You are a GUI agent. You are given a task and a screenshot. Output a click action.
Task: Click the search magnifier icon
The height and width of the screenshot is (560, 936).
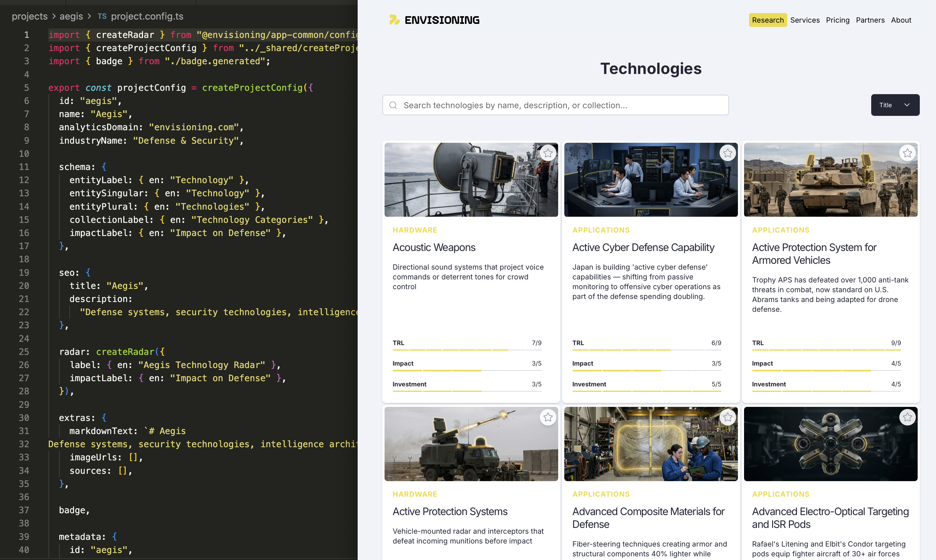393,105
